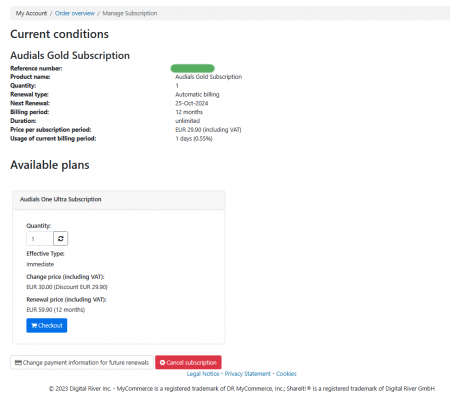This screenshot has height=399, width=450.
Task: Select the Manage Subscription breadcrumb item
Action: click(130, 13)
